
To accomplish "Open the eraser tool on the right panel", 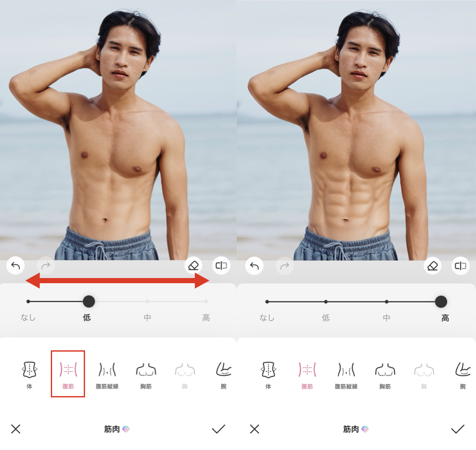I will 432,265.
